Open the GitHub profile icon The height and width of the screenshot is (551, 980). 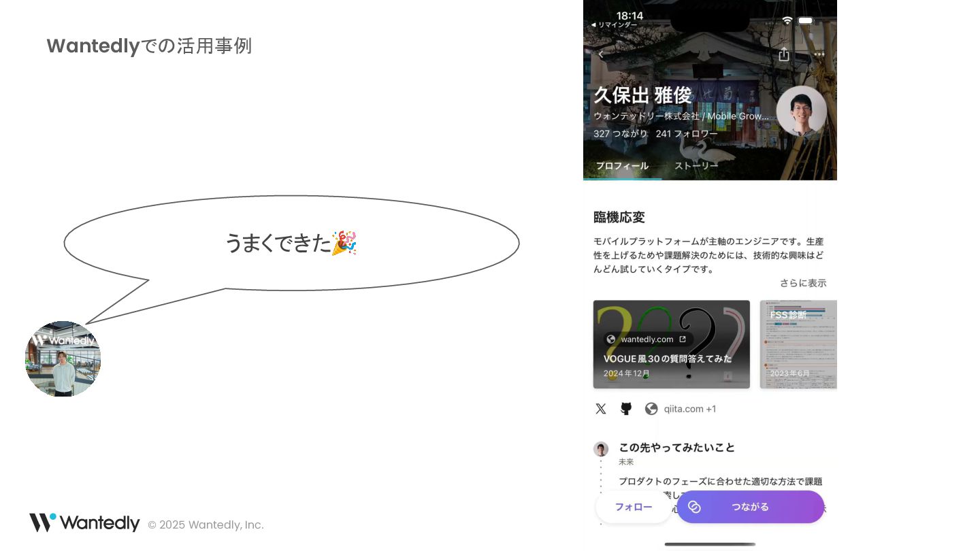point(626,409)
